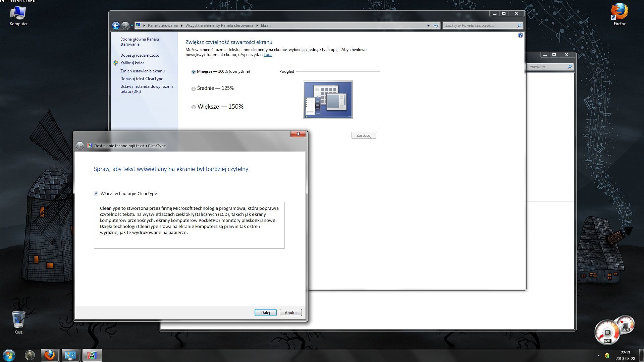Image resolution: width=644 pixels, height=362 pixels.
Task: Click the Podgląd preview image
Action: point(328,100)
